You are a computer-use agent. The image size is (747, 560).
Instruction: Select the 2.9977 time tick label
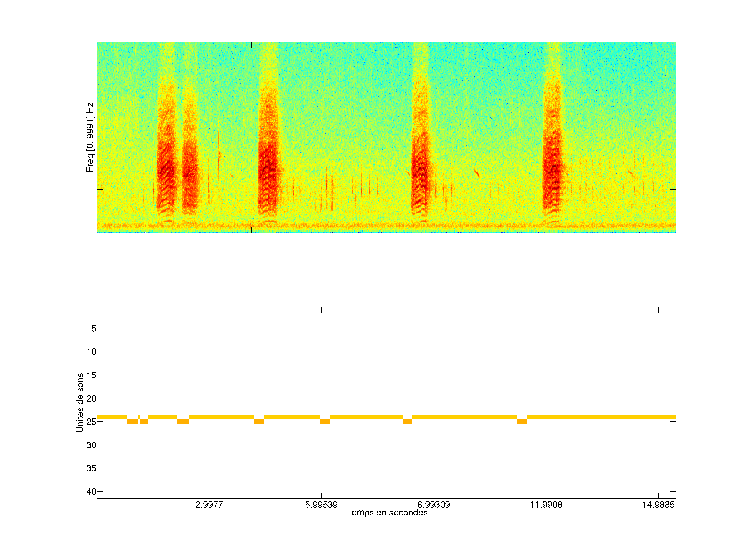point(209,505)
